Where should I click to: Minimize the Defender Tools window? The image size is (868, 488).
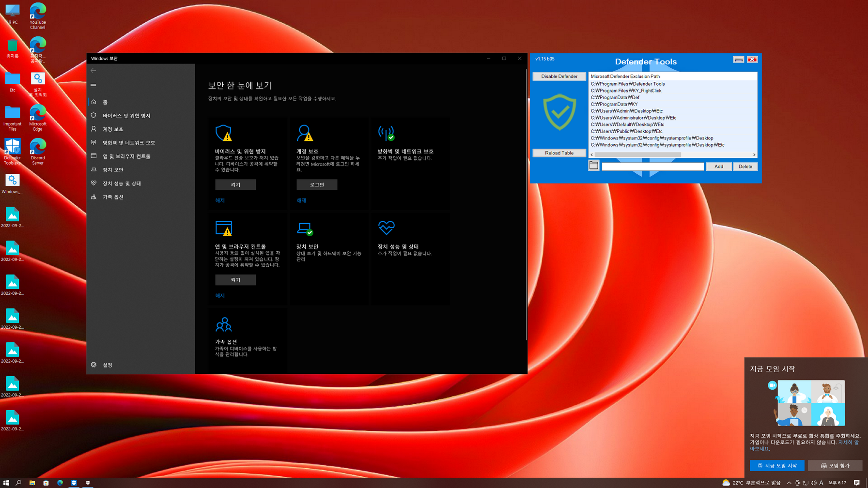point(739,60)
